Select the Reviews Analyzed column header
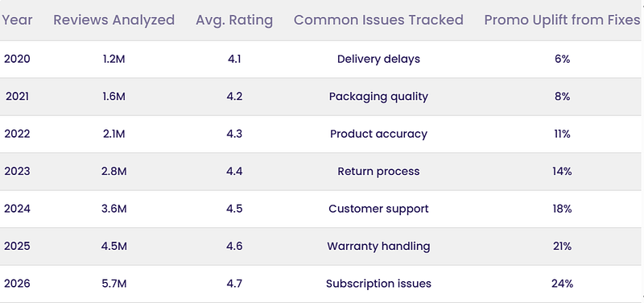Viewport: 644px width, 303px height. 114,19
